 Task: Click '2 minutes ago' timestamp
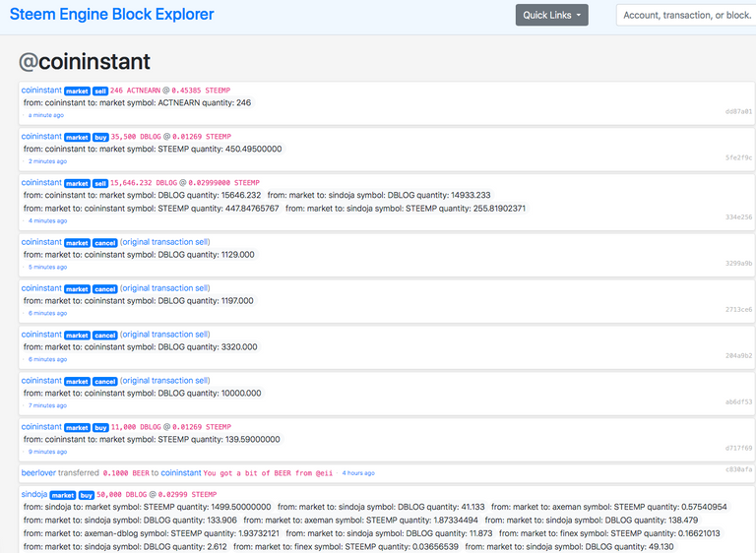[47, 161]
